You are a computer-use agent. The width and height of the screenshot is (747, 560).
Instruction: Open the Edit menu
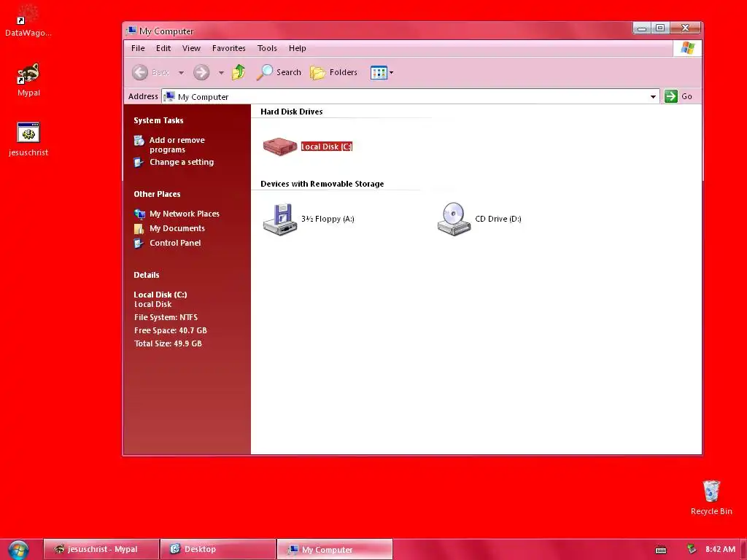(163, 48)
